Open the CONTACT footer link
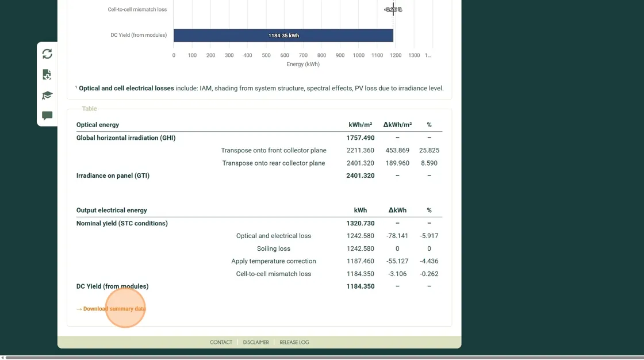 (x=221, y=342)
